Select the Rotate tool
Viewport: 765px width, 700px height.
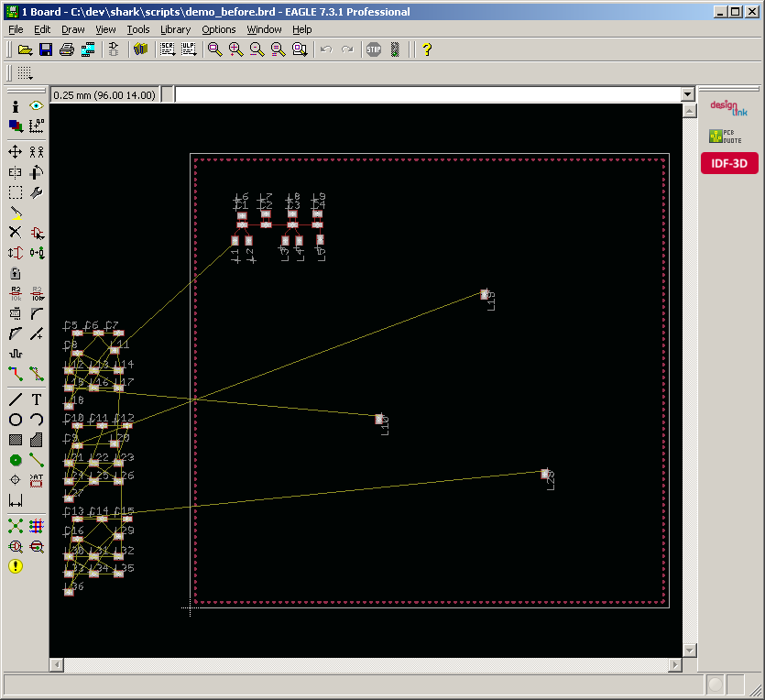coord(36,172)
